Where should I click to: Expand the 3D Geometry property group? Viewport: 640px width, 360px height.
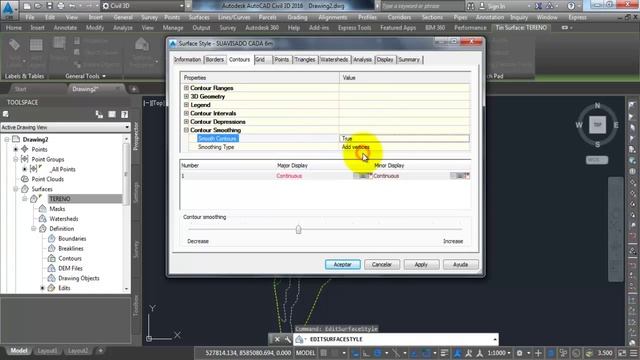[x=186, y=96]
